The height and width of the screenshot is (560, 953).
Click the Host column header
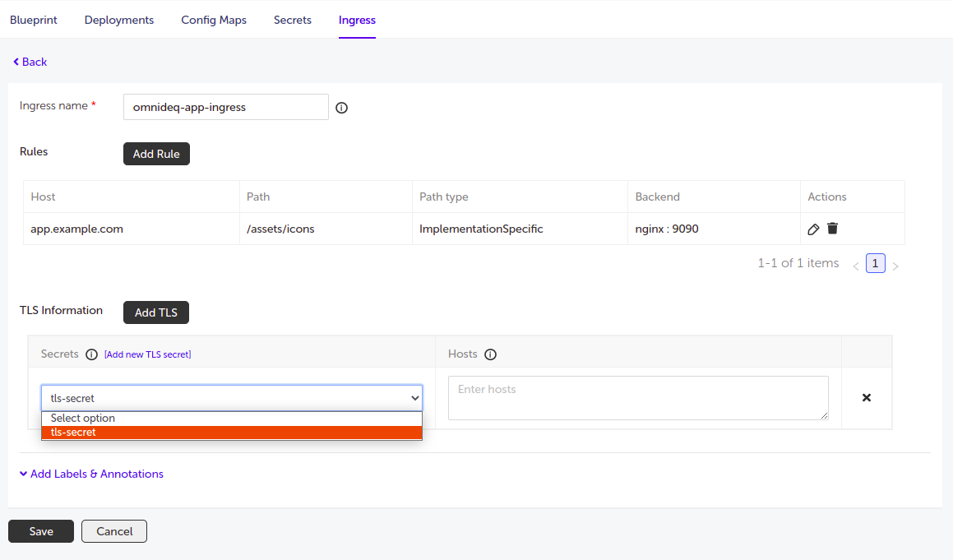[132, 197]
